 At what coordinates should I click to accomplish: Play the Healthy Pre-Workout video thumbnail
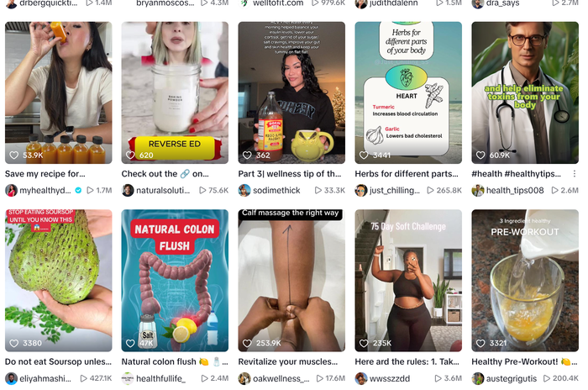coord(525,281)
